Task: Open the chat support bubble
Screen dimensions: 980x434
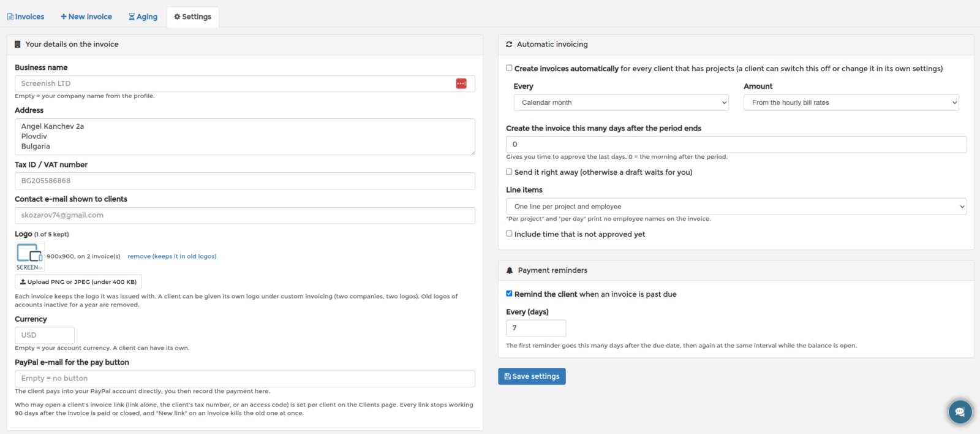Action: [960, 411]
